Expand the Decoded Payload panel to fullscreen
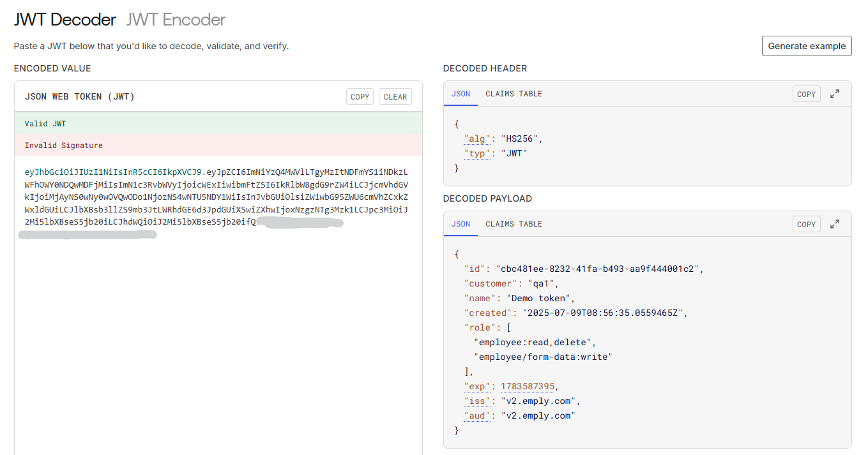This screenshot has height=455, width=868. tap(835, 223)
